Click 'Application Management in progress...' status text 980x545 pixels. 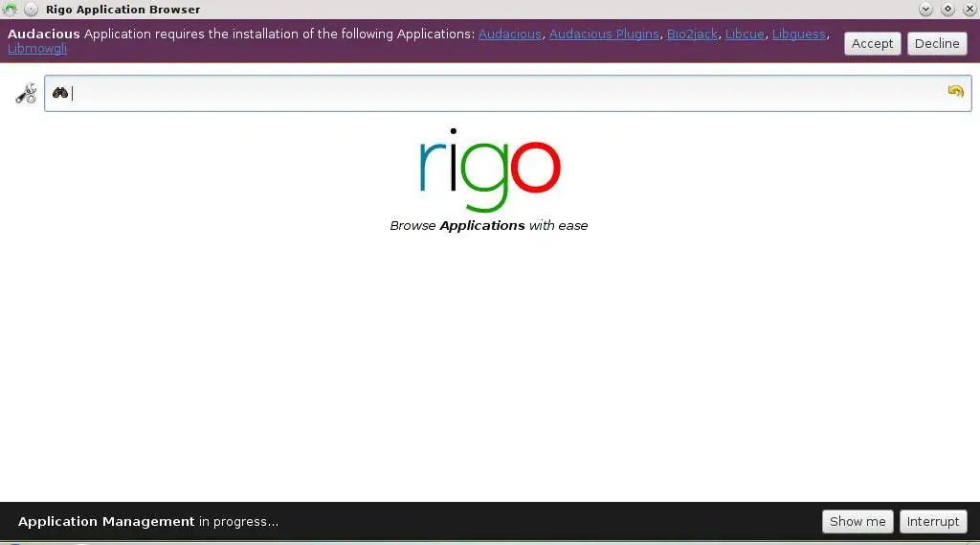148,522
